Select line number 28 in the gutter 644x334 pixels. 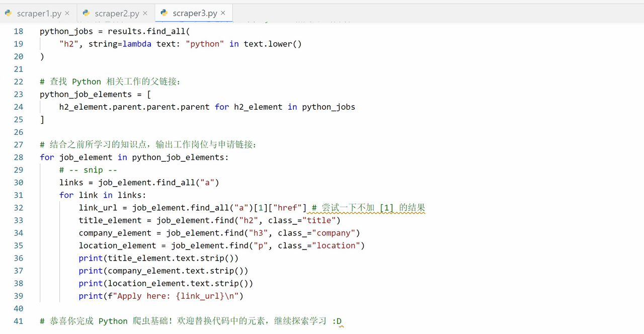click(x=18, y=157)
